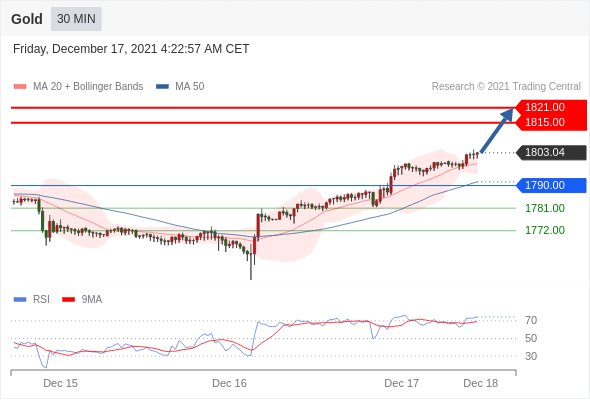Image resolution: width=590 pixels, height=400 pixels.
Task: Click the 9MA legend label
Action: tap(92, 300)
